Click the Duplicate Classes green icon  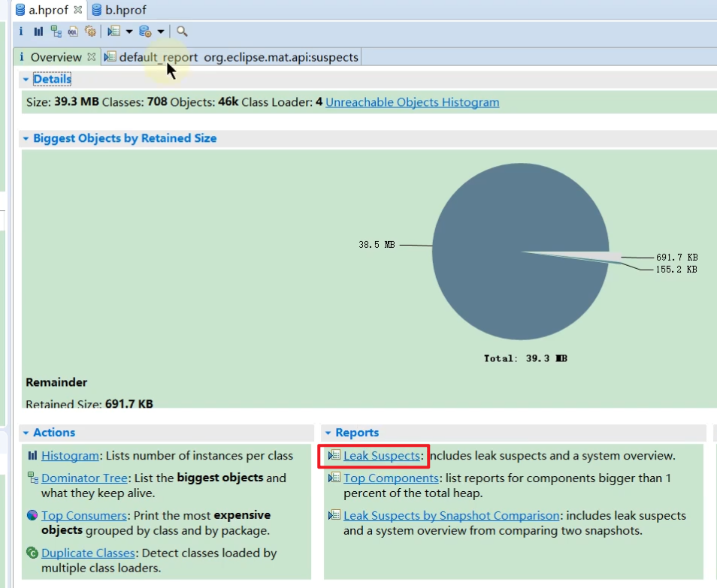click(32, 553)
